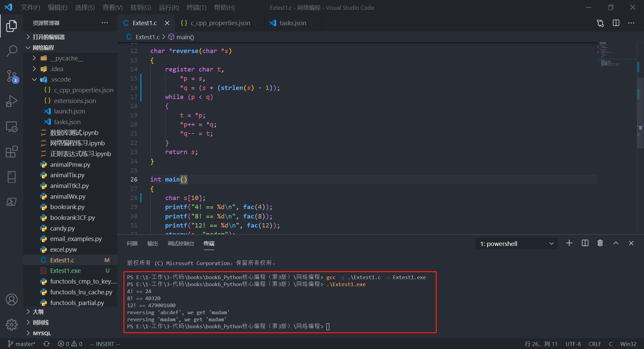644x349 pixels.
Task: Change the C language mode in status bar
Action: point(610,344)
